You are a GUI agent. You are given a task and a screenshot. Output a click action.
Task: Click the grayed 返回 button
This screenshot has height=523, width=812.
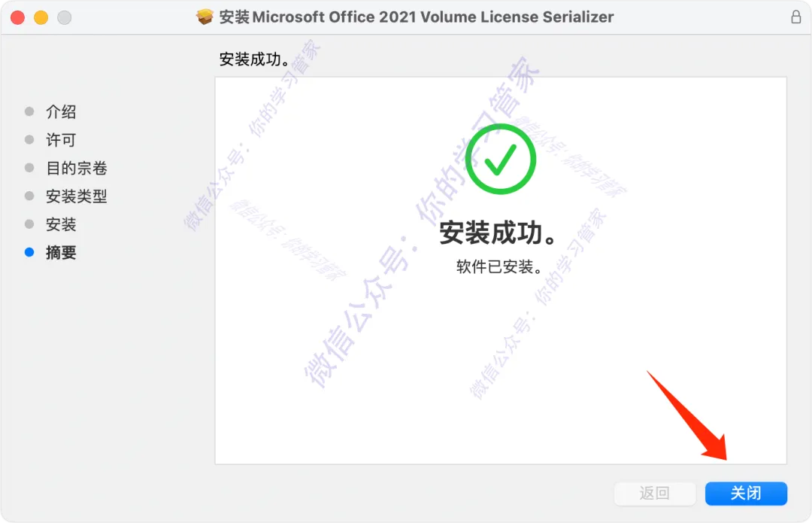tap(655, 493)
